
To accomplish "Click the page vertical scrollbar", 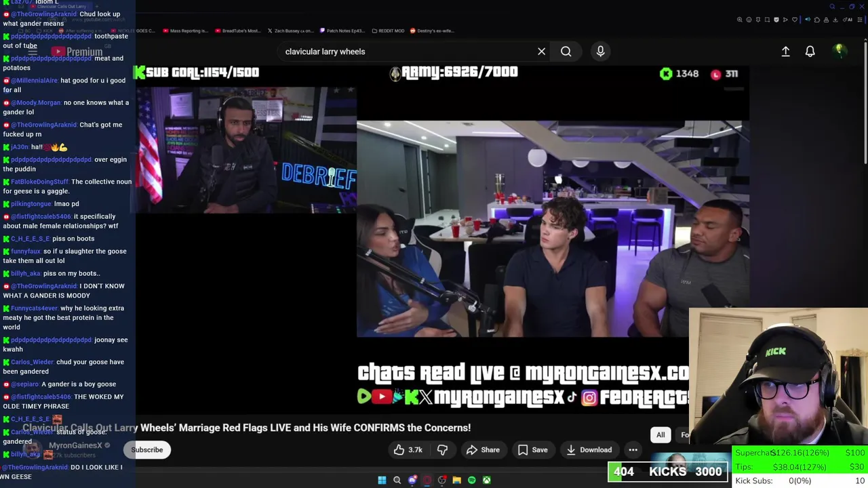I will [865, 102].
